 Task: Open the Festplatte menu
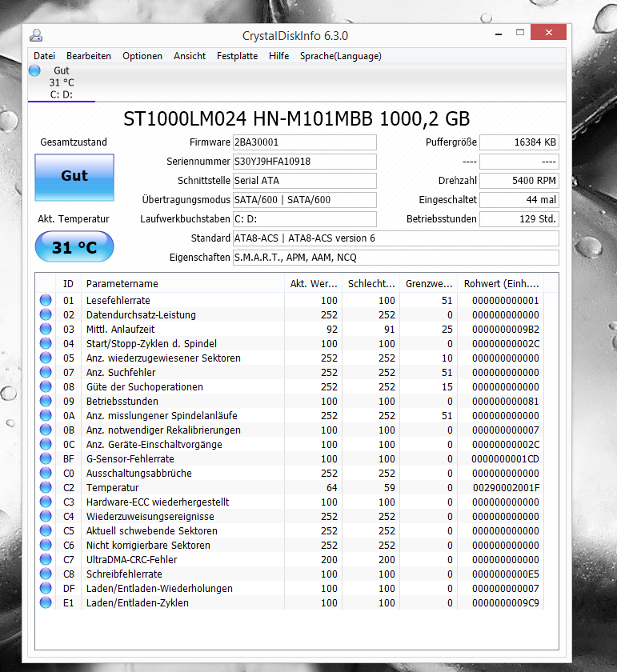click(x=237, y=56)
